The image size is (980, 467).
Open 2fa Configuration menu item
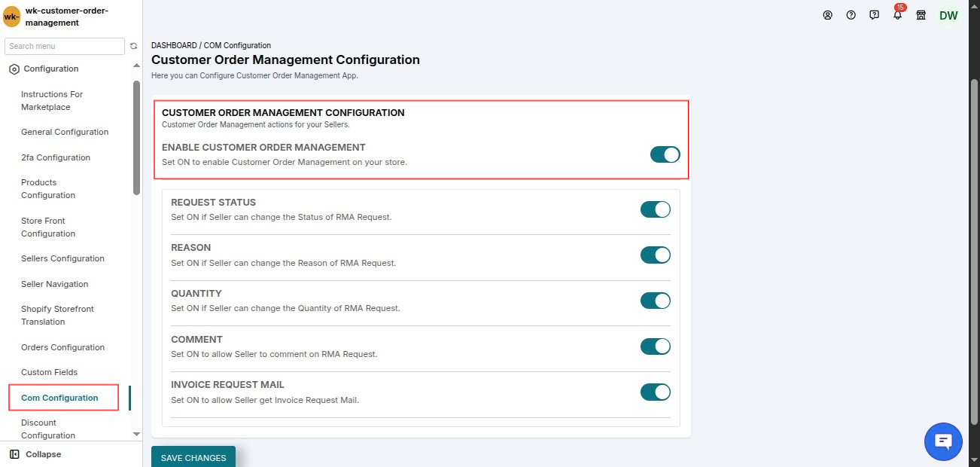tap(56, 157)
